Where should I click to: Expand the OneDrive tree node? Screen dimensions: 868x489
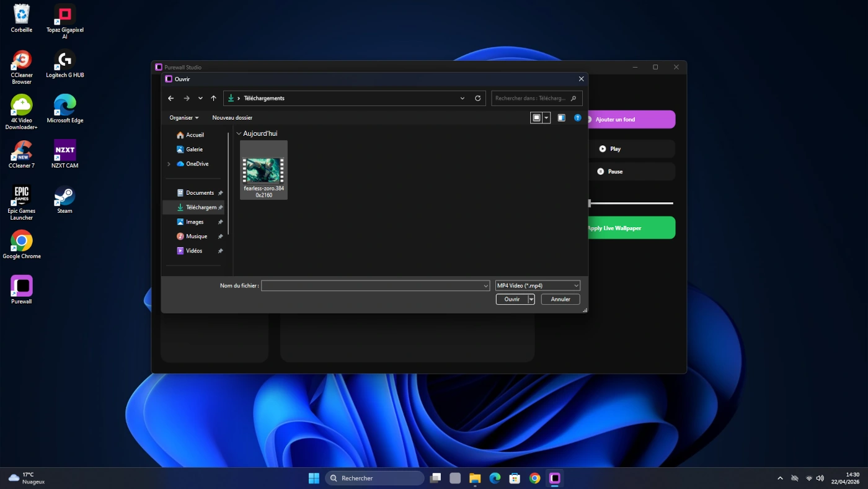(169, 164)
